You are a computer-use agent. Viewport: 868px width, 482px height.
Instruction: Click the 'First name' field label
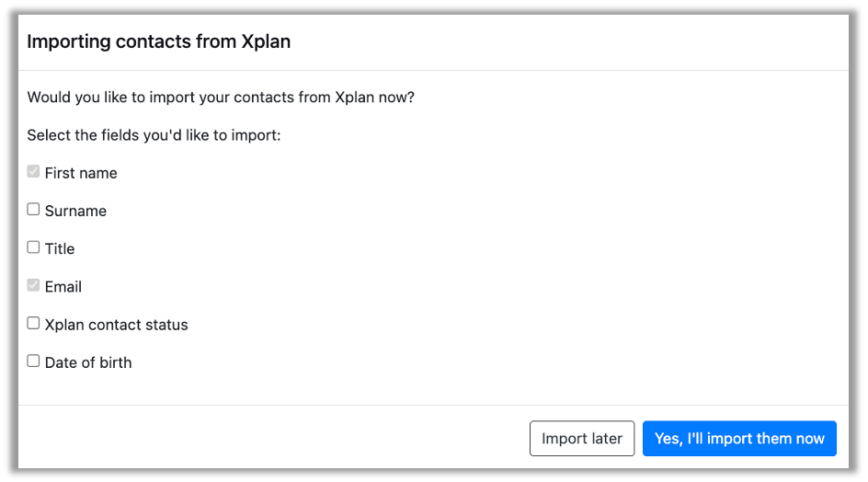click(x=81, y=173)
